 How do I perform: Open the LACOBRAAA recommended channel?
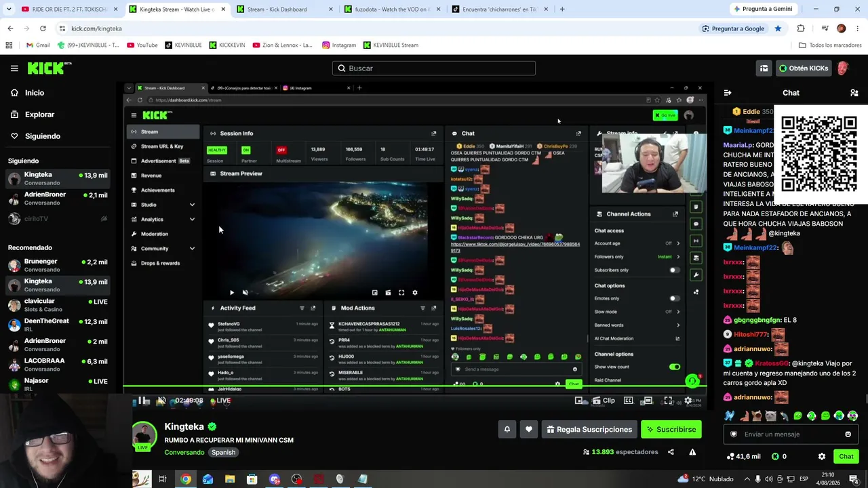tap(58, 365)
